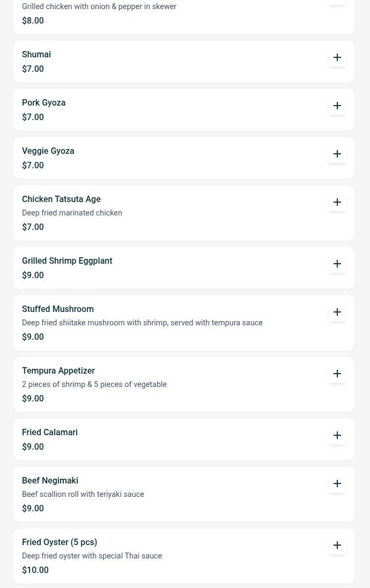Open the Fried Oyster (5 pcs) title
370x588 pixels.
point(59,542)
